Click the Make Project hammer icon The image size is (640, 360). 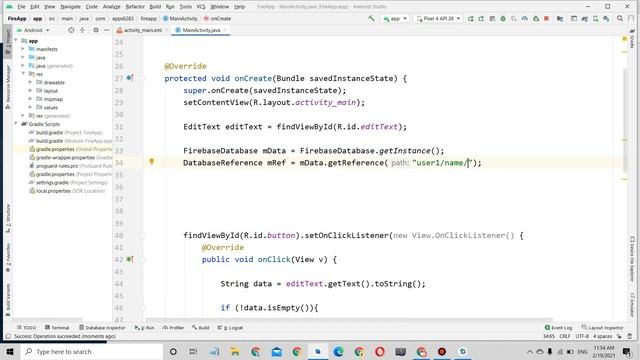371,18
